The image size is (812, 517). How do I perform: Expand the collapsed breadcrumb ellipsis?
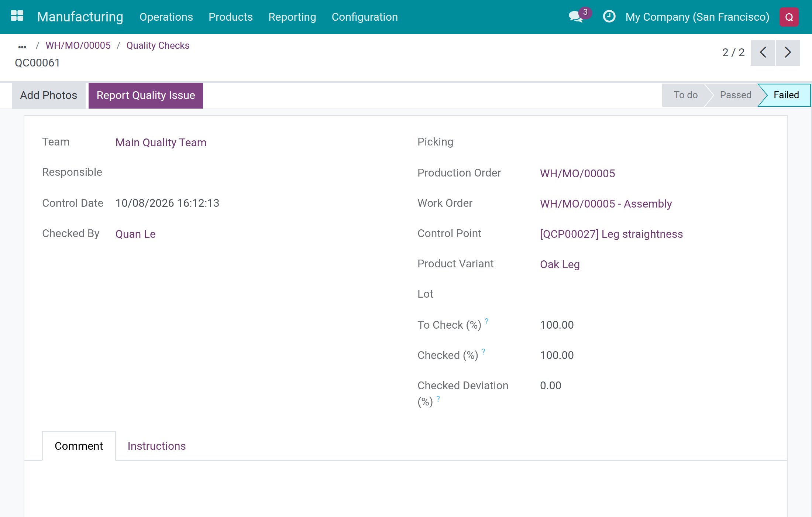22,47
